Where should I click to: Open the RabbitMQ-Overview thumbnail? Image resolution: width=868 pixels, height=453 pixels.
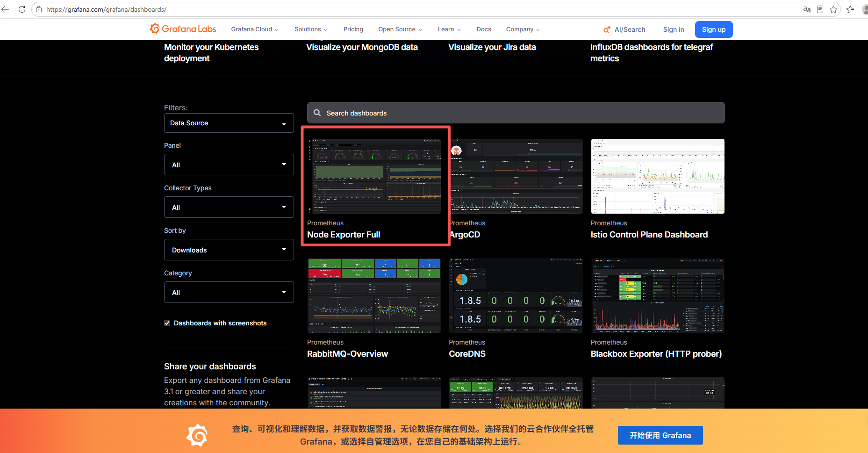click(374, 295)
